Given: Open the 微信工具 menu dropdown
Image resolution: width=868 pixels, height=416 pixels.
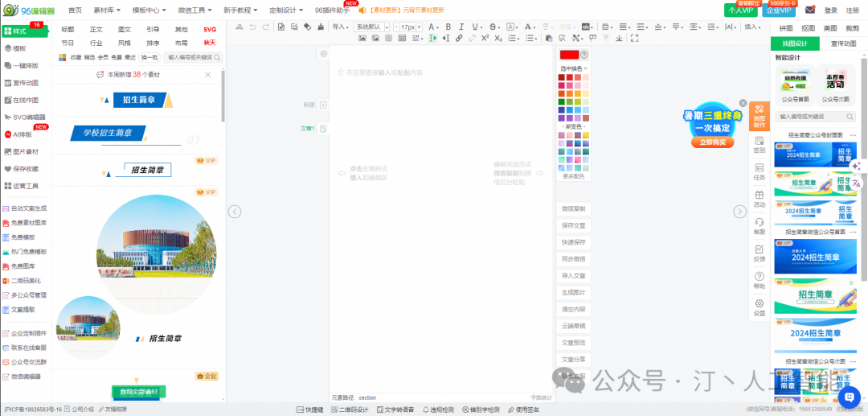Looking at the screenshot, I should click(194, 10).
